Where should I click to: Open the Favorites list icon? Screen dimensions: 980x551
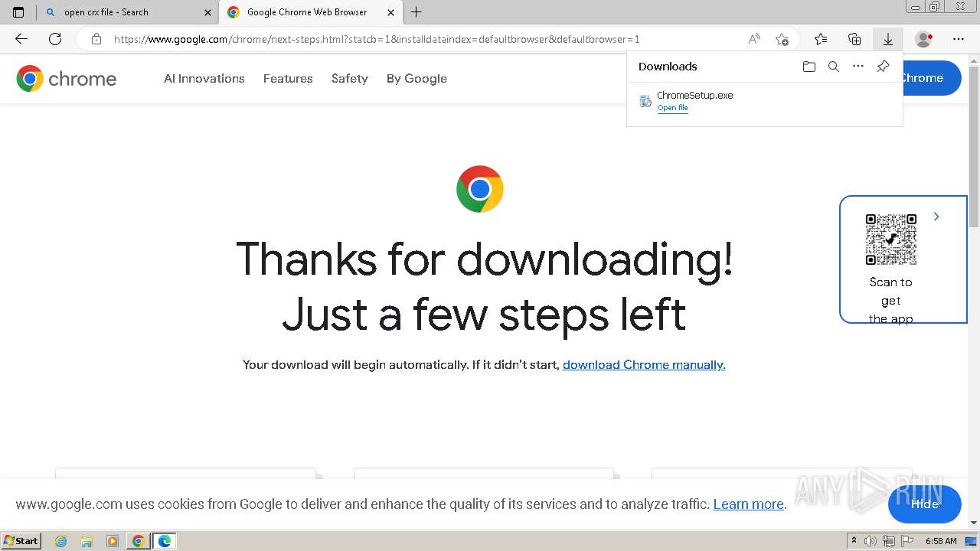[821, 39]
